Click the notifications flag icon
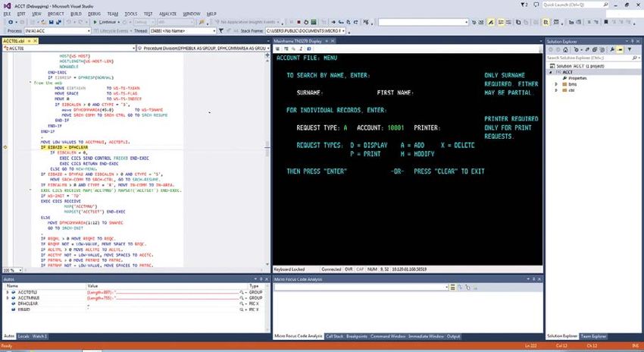 click(524, 5)
